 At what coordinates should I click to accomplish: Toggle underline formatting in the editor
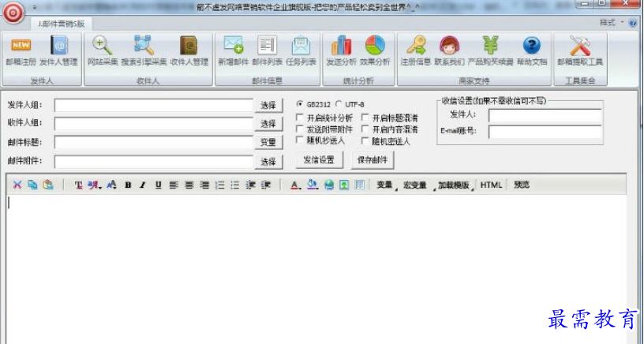point(158,185)
